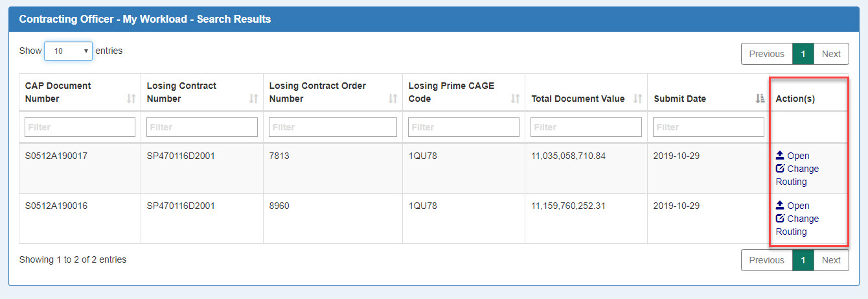Click the Losing Prime CAGE Code filter box
Image resolution: width=868 pixels, height=299 pixels.
point(463,127)
